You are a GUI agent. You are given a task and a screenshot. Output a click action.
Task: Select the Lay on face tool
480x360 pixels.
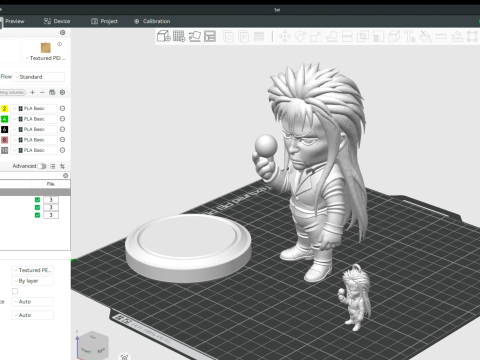pos(332,36)
